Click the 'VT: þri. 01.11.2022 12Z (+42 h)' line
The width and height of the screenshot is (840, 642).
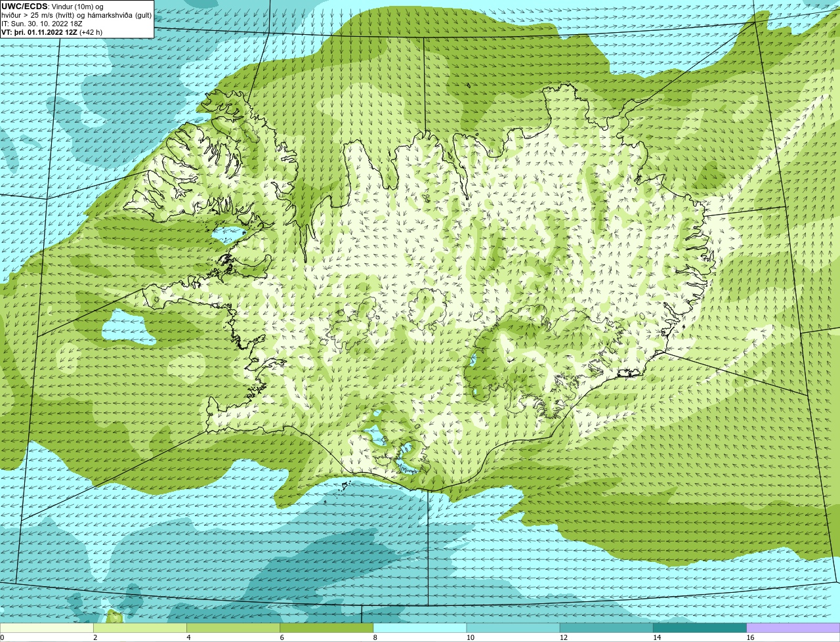tap(52, 32)
